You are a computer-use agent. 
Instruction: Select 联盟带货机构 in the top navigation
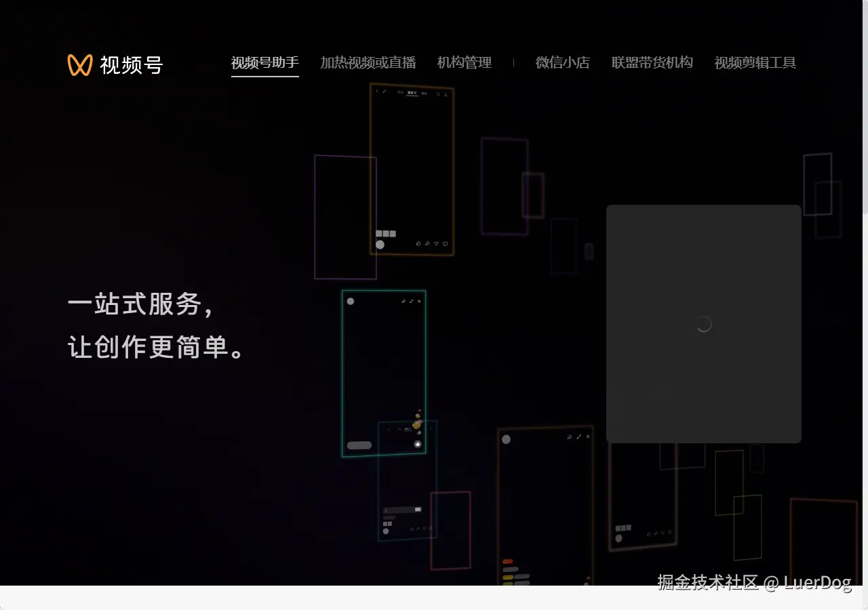tap(652, 63)
